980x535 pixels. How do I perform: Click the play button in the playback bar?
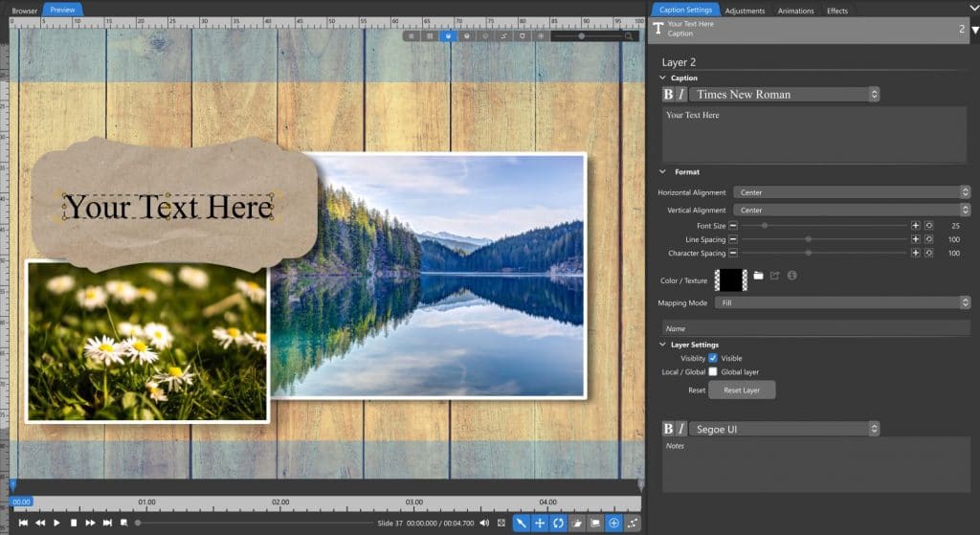pyautogui.click(x=56, y=523)
